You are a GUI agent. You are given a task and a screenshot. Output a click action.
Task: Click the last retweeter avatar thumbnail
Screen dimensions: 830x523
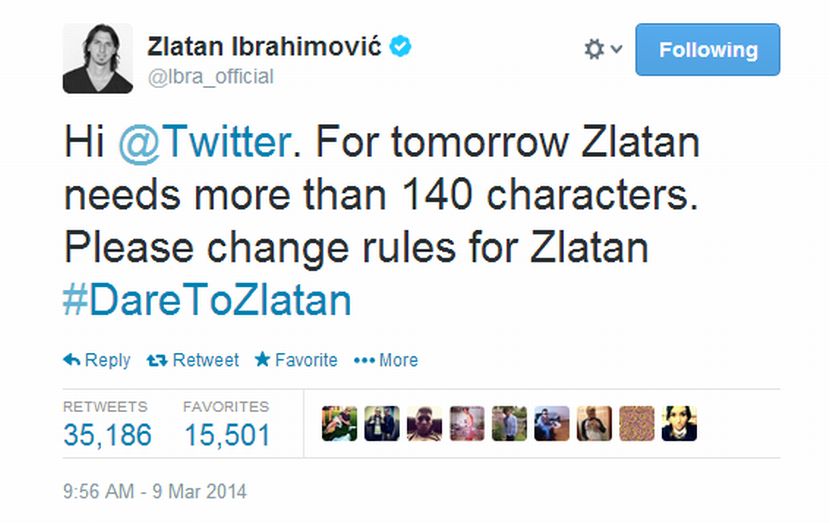pos(679,424)
